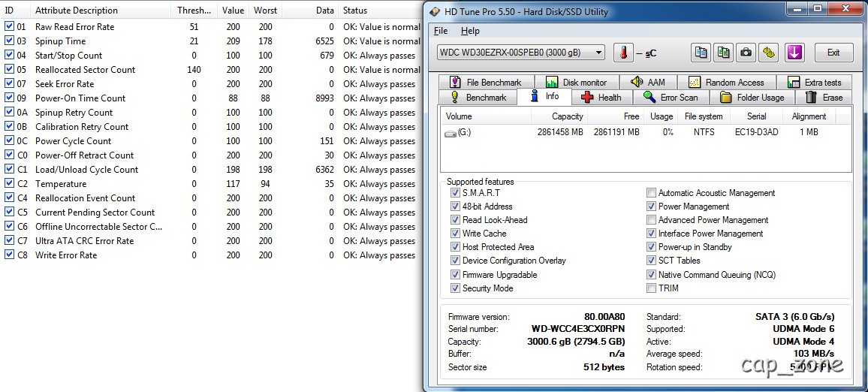Viewport: 868px width, 392px height.
Task: Click the purple down-arrow icon
Action: tap(794, 53)
